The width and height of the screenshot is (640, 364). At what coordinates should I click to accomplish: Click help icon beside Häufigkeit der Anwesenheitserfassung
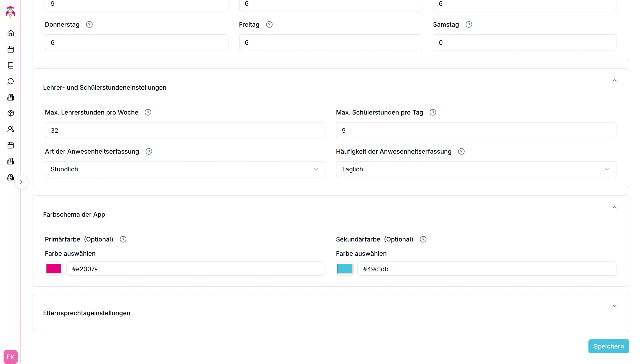coord(461,152)
